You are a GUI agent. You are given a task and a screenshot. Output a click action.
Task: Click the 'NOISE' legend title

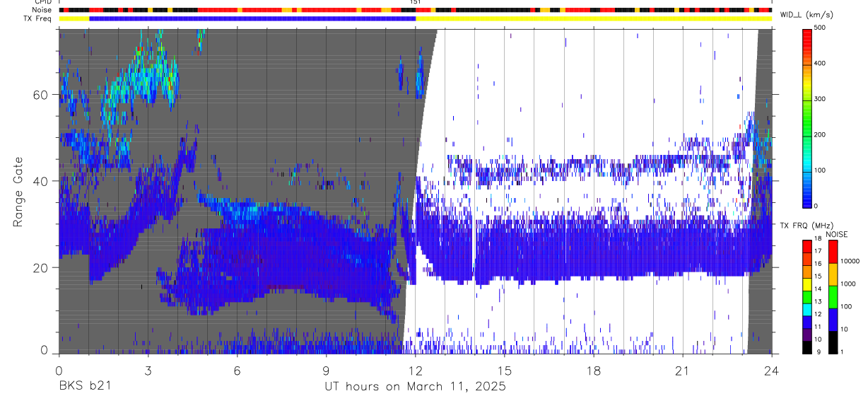coord(837,234)
